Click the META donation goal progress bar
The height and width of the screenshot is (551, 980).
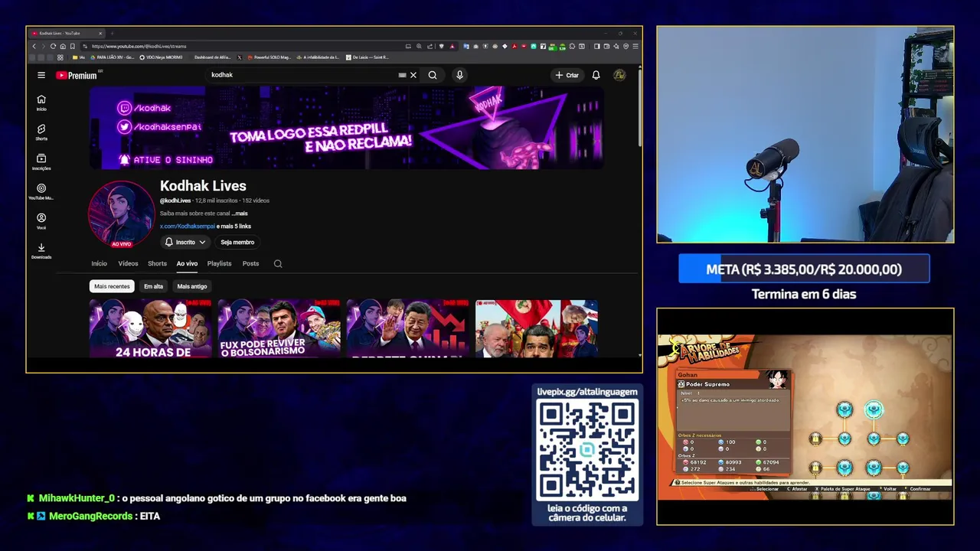tap(804, 269)
